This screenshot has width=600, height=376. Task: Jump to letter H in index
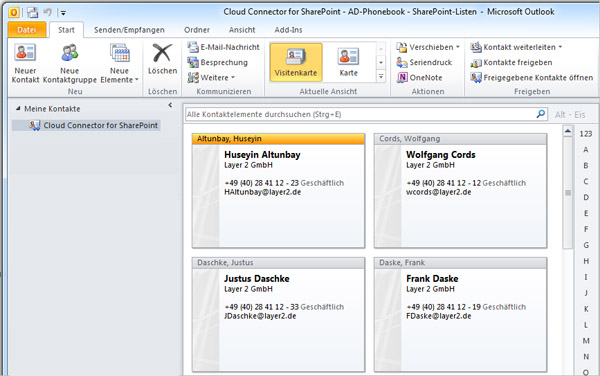pos(586,261)
